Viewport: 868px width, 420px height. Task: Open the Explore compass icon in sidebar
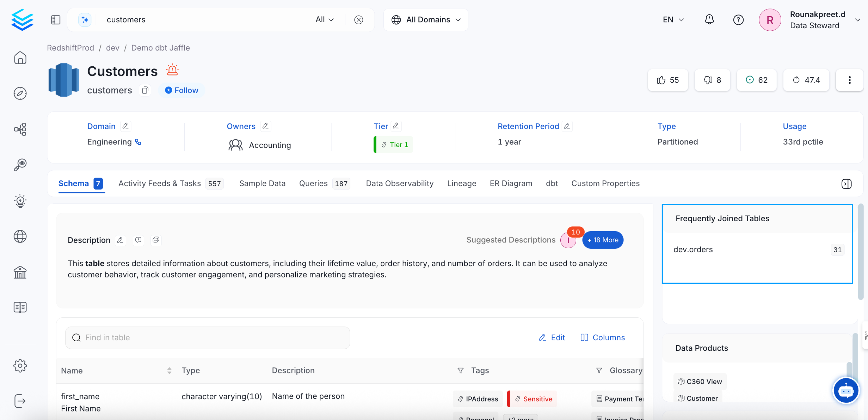tap(20, 93)
